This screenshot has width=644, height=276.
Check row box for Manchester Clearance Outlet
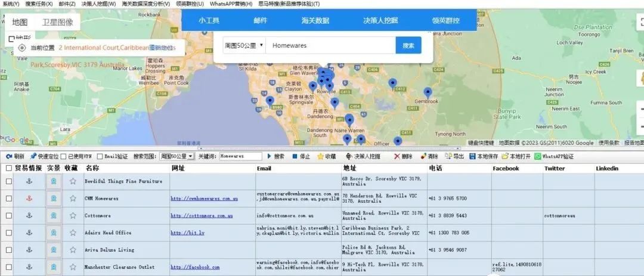click(9, 267)
